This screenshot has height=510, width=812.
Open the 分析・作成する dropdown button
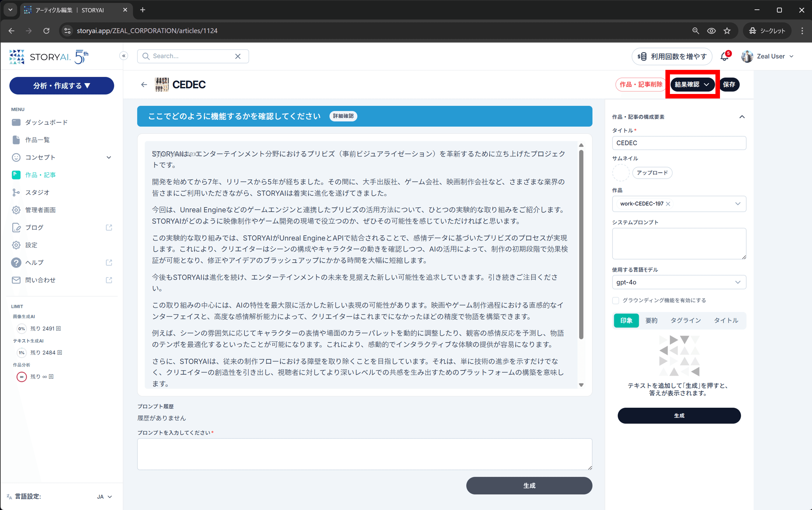(62, 86)
